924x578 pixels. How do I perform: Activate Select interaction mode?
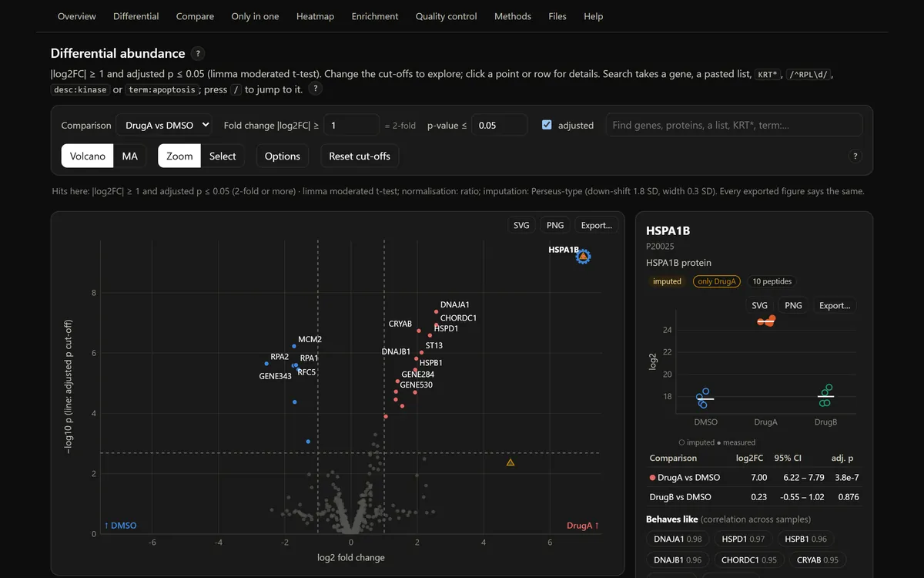[x=223, y=156]
